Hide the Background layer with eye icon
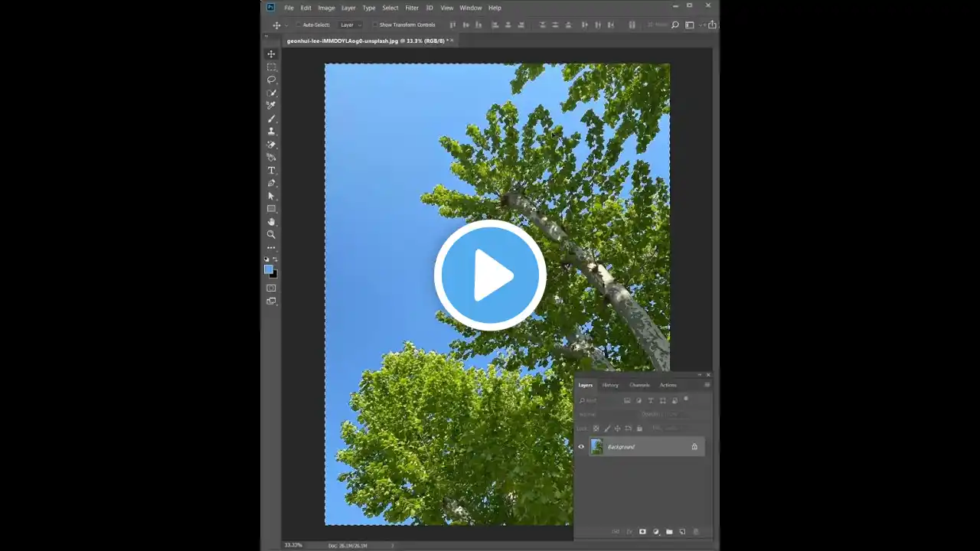980x551 pixels. pos(581,447)
